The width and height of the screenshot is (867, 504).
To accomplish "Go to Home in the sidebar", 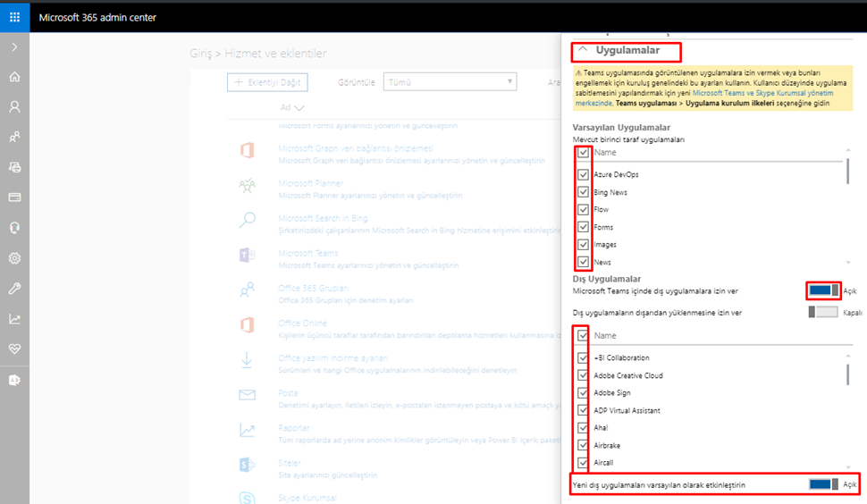I will [15, 77].
